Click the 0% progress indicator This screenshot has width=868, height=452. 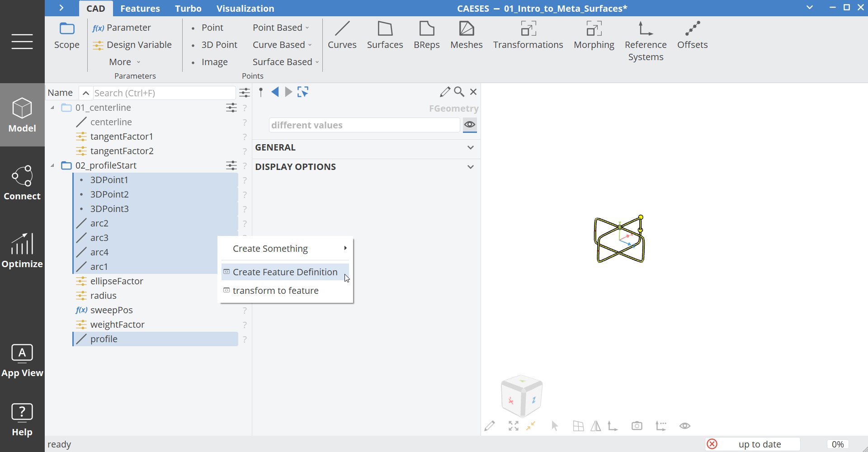click(837, 444)
